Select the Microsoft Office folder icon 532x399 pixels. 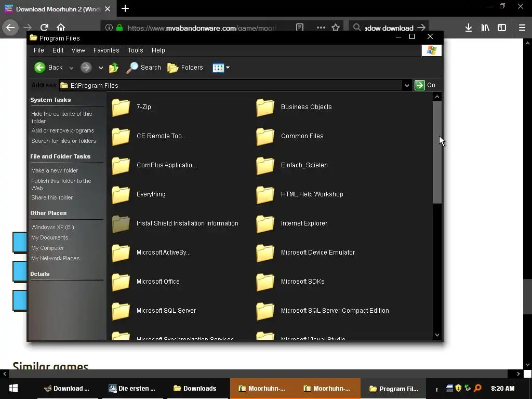click(121, 282)
